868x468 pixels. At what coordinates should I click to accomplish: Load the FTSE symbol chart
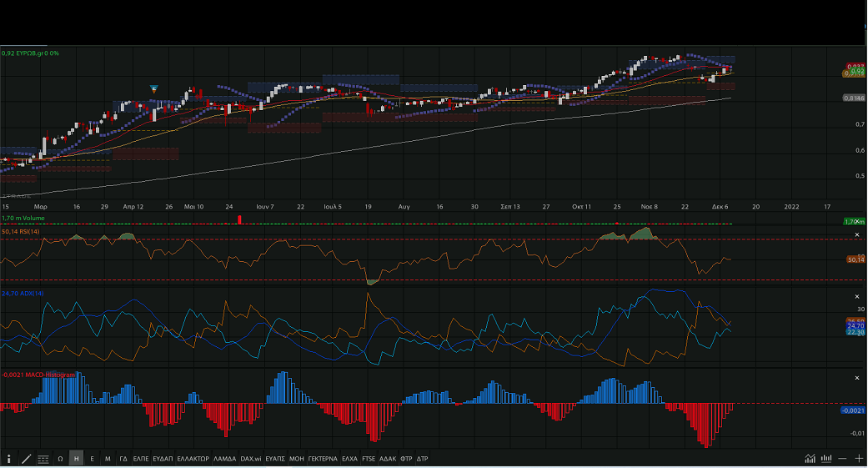(369, 459)
